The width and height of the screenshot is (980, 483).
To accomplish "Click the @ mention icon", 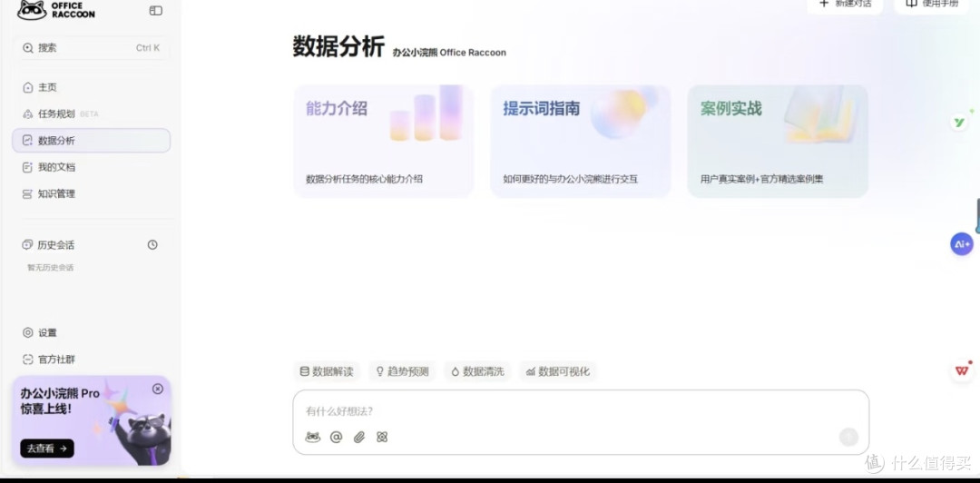I will pos(337,437).
